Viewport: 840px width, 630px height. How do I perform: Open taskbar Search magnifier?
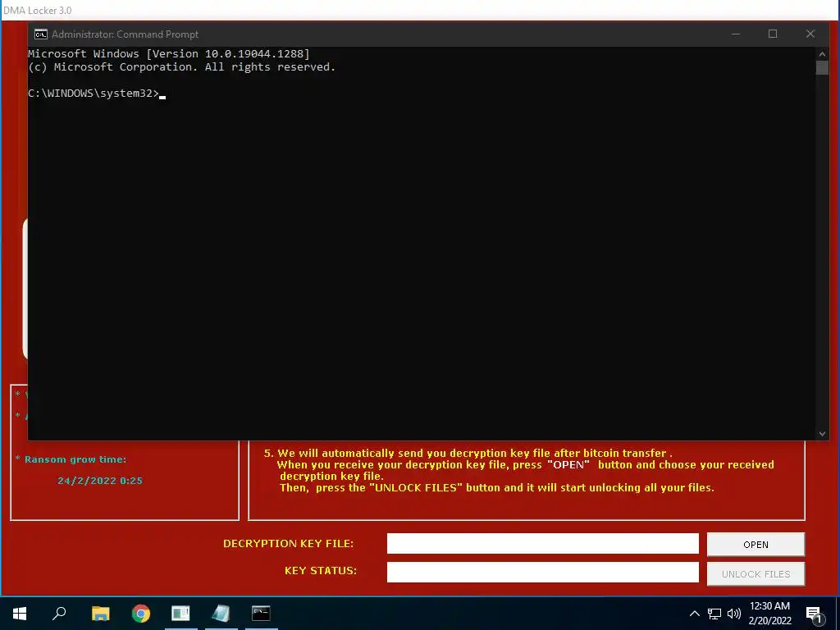59,614
